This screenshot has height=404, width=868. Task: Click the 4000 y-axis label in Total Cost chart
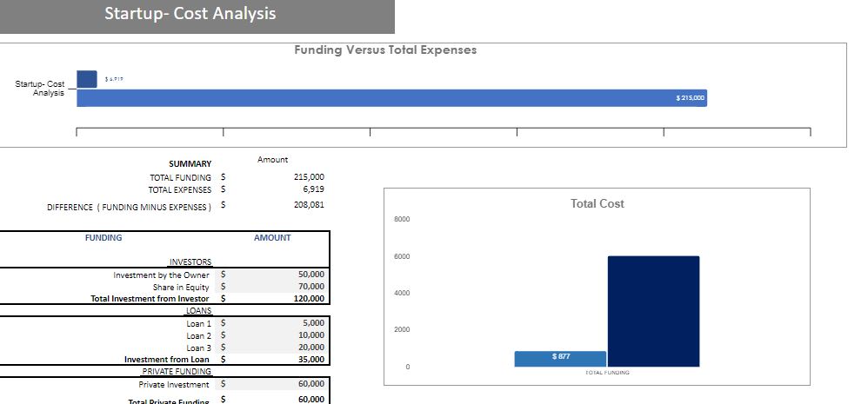point(402,293)
